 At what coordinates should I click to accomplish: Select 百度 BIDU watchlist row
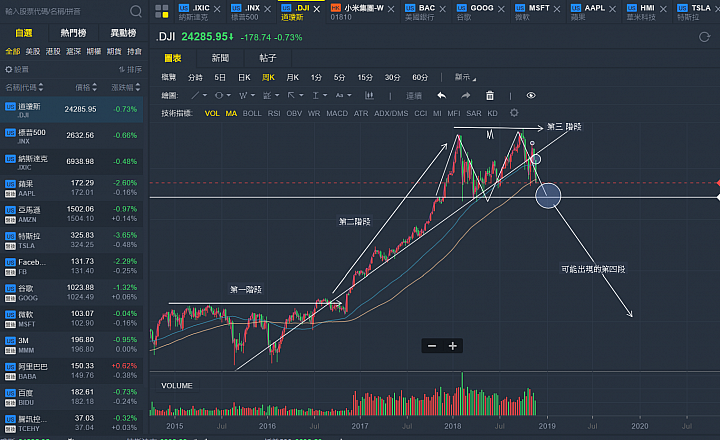coord(72,397)
